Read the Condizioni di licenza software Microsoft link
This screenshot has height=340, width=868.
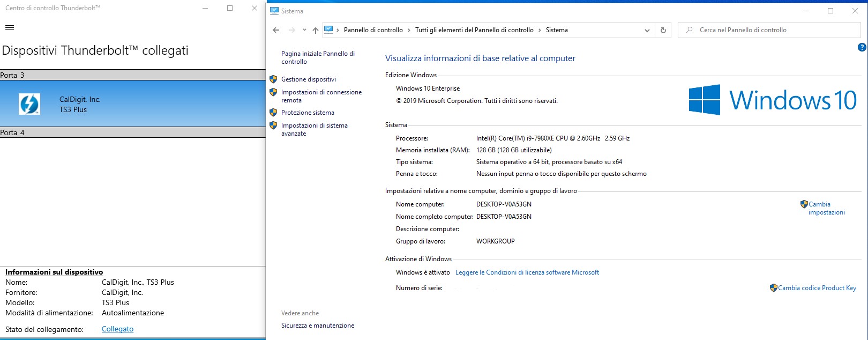527,272
